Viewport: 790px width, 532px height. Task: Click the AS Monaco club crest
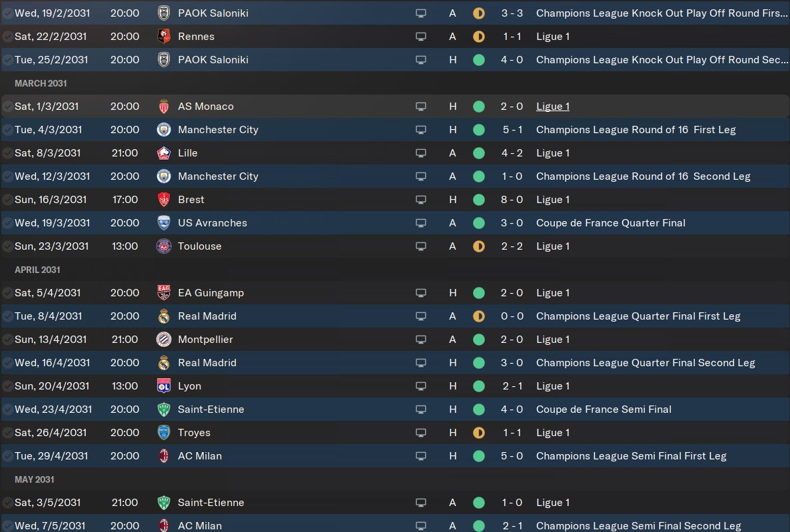164,107
